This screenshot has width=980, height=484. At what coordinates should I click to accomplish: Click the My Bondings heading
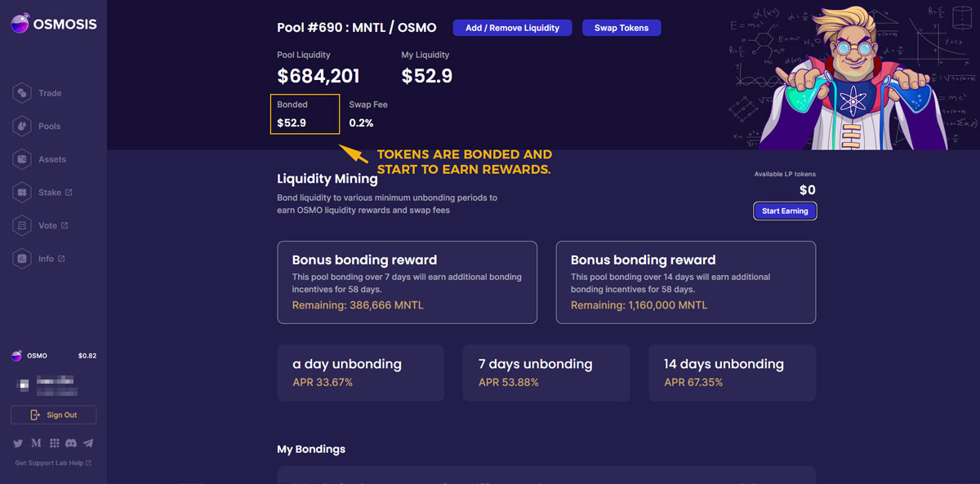coord(311,449)
